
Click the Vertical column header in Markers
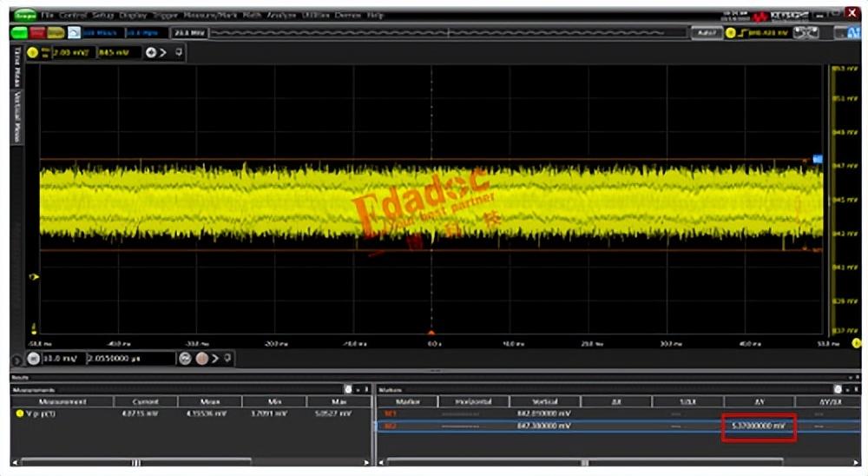[545, 402]
